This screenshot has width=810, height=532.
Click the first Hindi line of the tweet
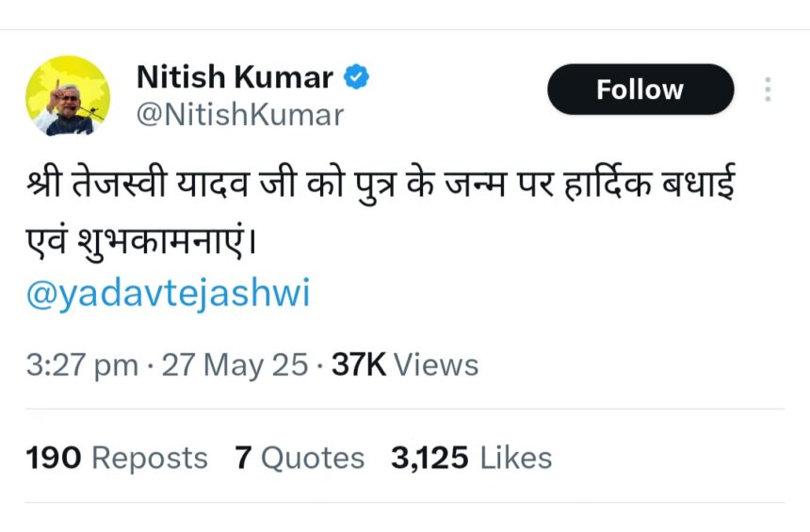point(381,184)
